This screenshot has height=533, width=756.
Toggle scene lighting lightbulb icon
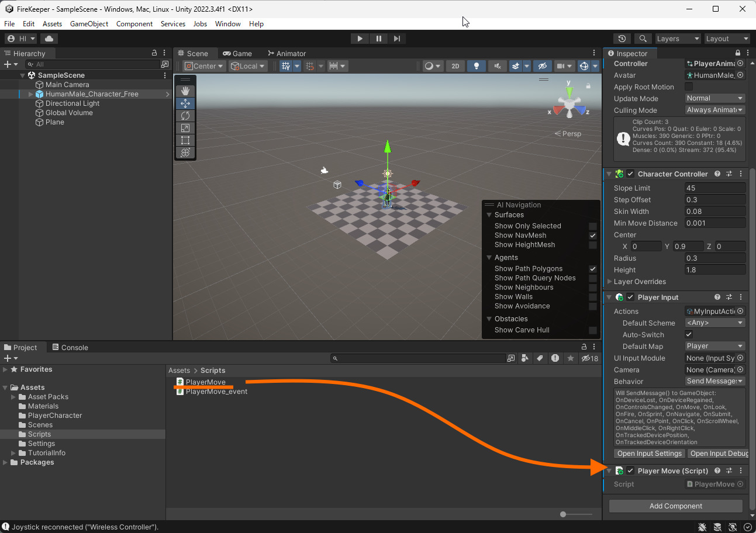[477, 66]
